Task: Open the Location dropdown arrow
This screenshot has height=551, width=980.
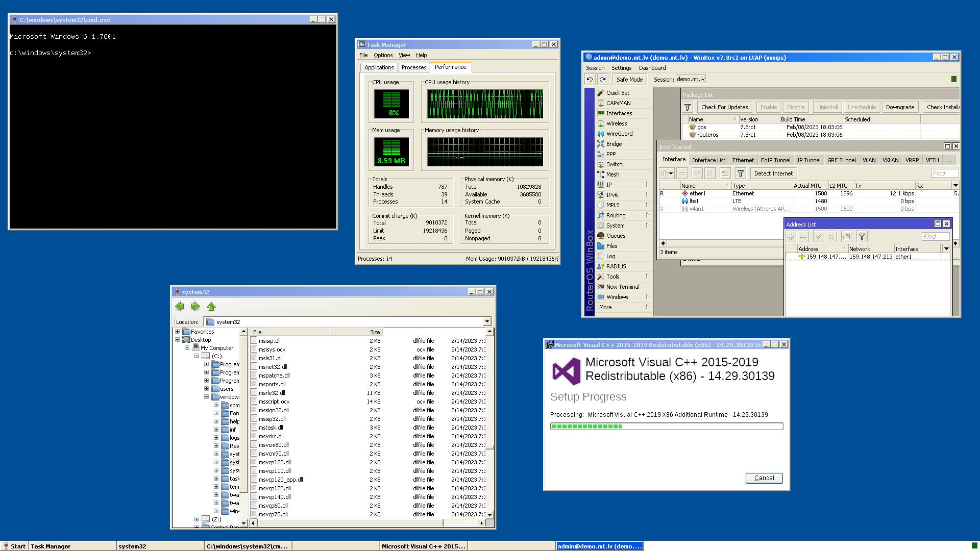Action: pos(487,322)
